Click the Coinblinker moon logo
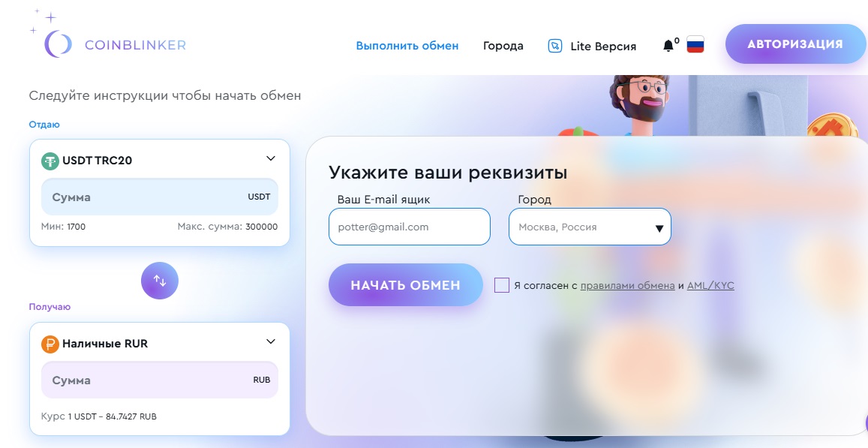This screenshot has height=448, width=868. click(x=58, y=44)
